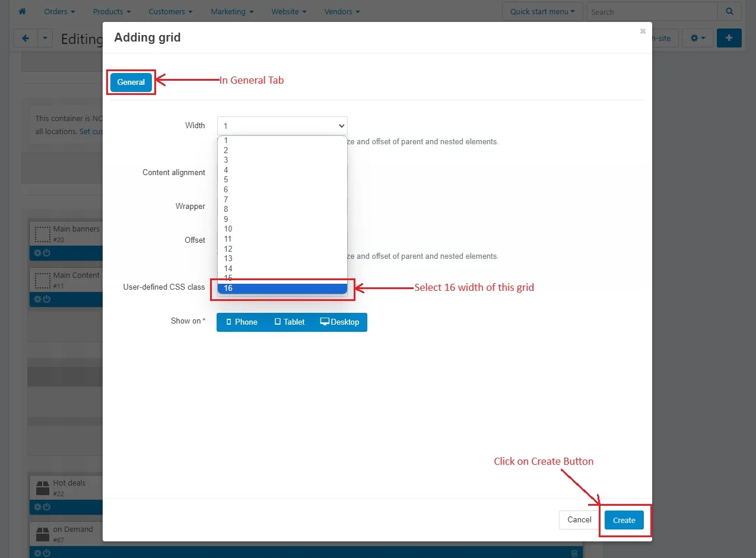Viewport: 756px width, 558px height.
Task: Click the back arrow button
Action: click(26, 39)
